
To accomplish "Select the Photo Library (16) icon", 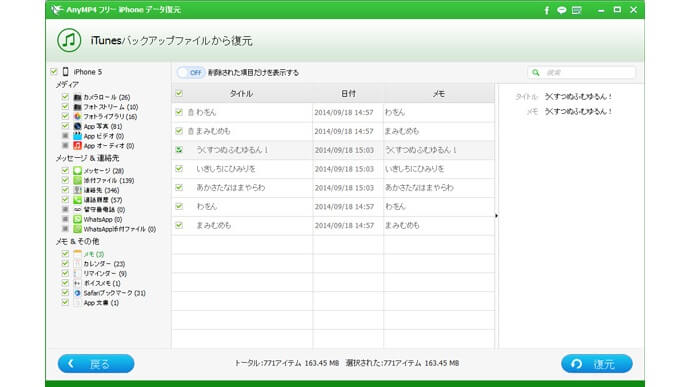I will 78,116.
